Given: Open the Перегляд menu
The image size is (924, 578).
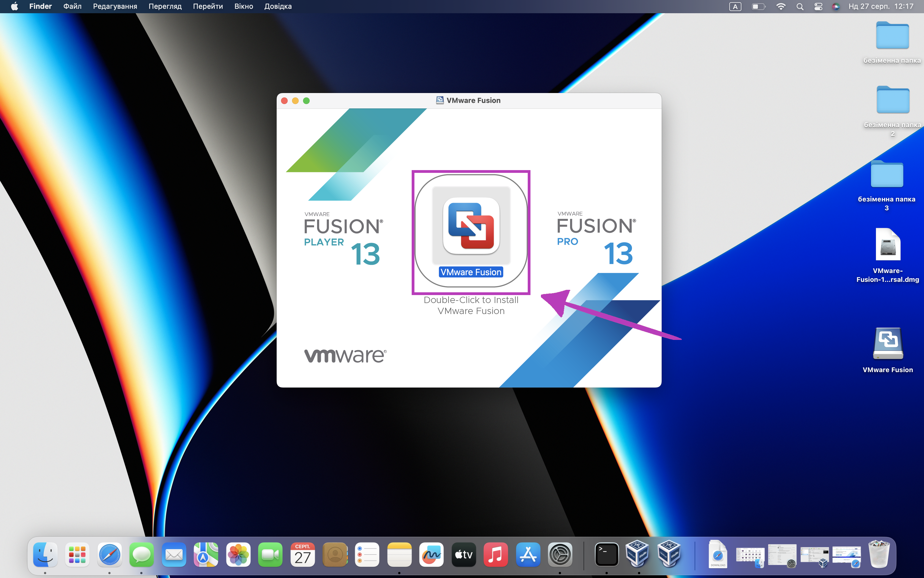Looking at the screenshot, I should [165, 7].
